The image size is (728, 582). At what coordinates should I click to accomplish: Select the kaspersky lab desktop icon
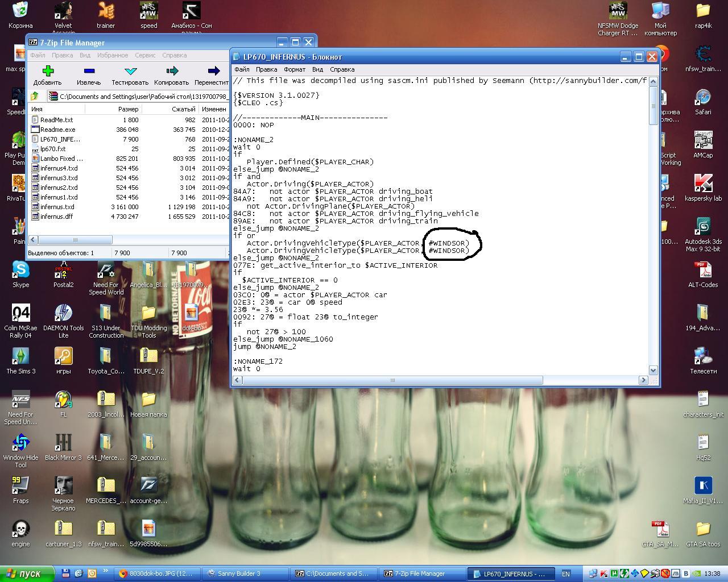pyautogui.click(x=703, y=188)
